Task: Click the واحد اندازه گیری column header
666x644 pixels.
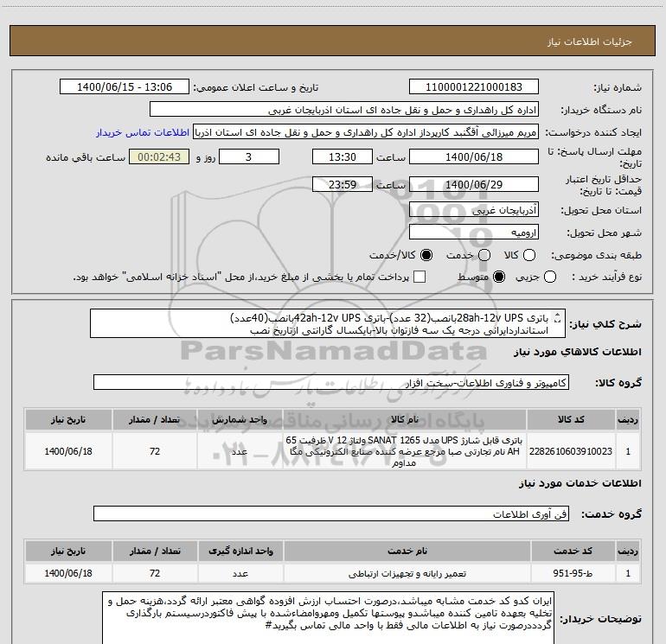Action: tap(240, 551)
